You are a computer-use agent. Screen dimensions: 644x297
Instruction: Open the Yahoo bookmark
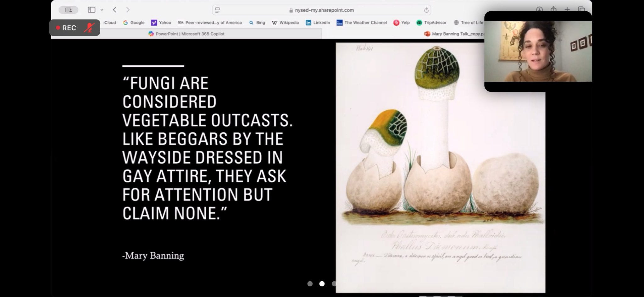click(161, 23)
